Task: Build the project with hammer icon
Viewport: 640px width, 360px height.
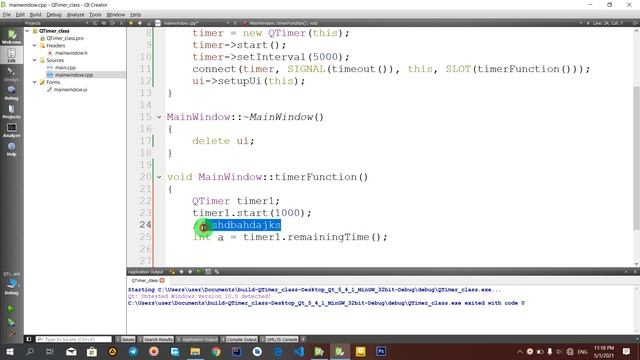Action: tap(11, 332)
